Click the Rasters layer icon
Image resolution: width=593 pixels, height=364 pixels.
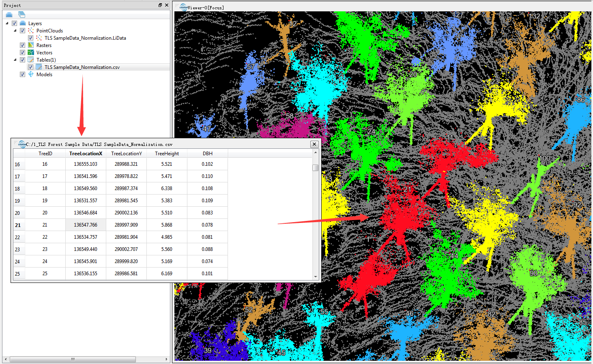click(31, 45)
